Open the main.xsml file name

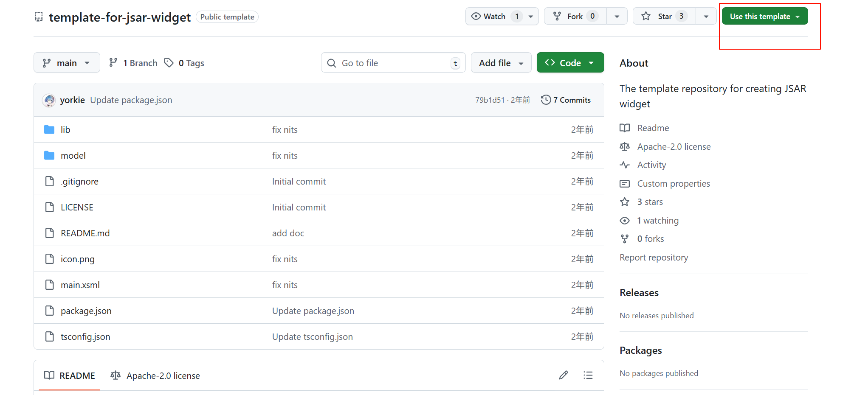click(80, 285)
